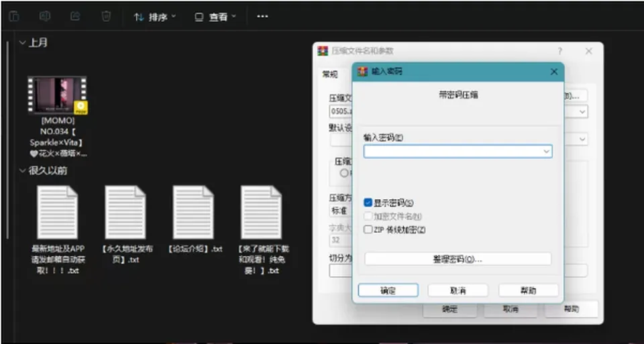Open the 排序 sort dropdown
Screen dimensions: 644x344
(155, 17)
